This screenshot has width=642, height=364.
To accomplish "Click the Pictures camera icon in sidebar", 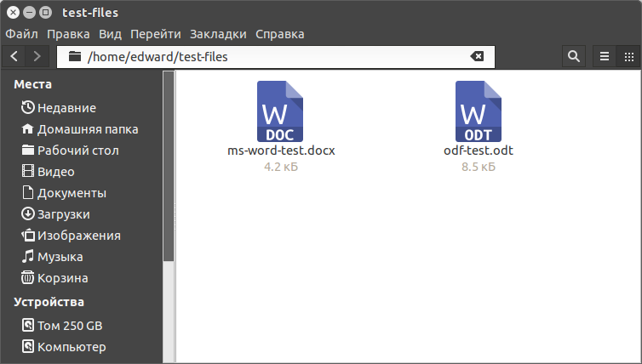I will (28, 236).
